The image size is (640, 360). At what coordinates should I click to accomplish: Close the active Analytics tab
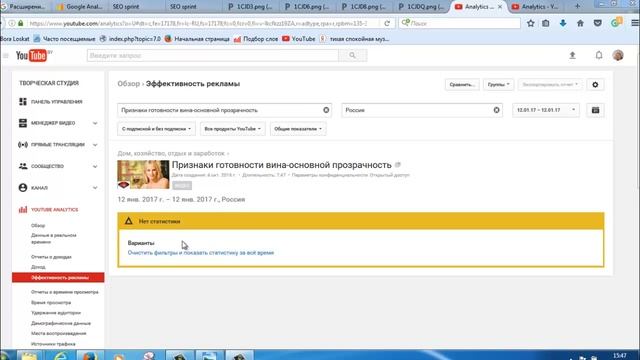[500, 7]
